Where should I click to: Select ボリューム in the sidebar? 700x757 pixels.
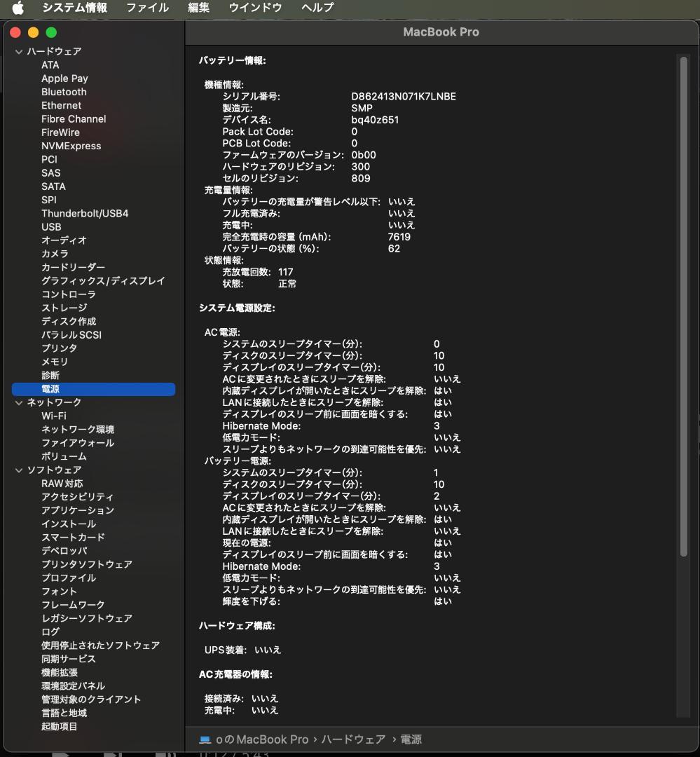(x=64, y=457)
